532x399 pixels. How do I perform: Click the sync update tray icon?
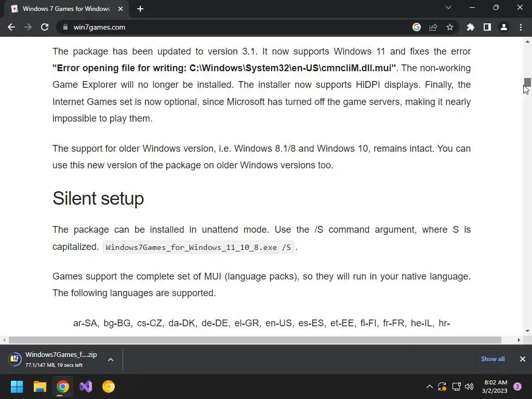pos(442,387)
